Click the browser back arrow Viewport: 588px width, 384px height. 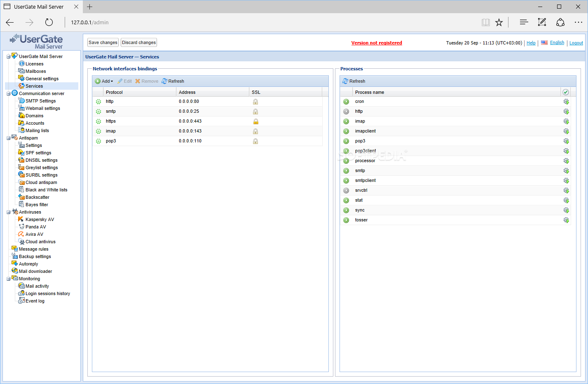10,22
